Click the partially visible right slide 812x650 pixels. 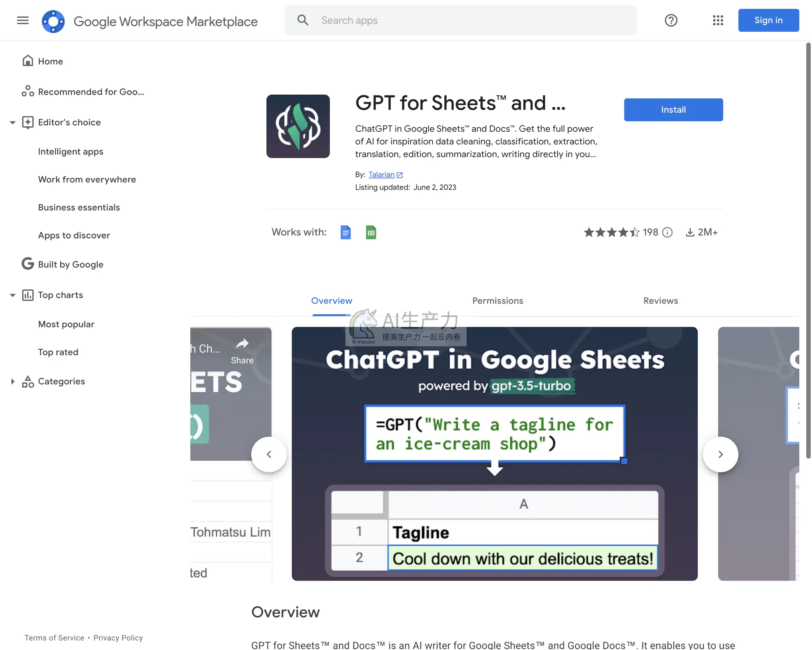tap(758, 454)
